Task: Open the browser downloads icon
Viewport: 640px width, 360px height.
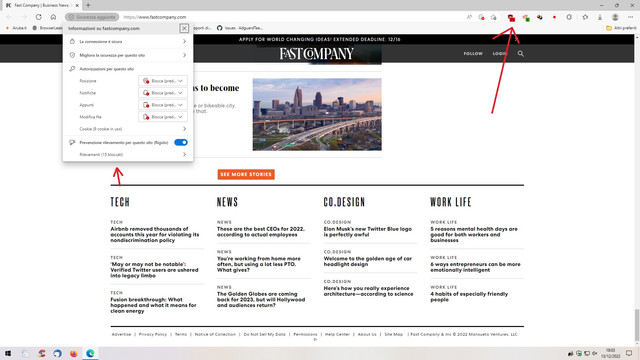Action: tap(600, 17)
